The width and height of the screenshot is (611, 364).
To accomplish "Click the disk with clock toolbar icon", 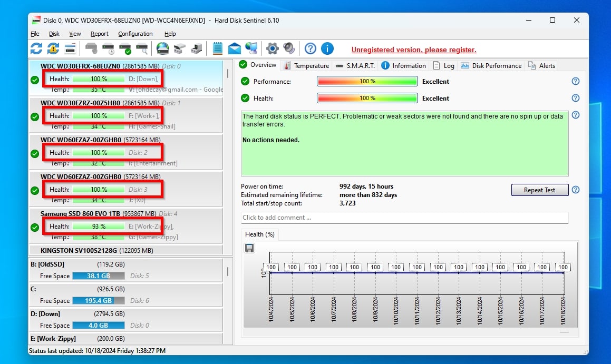I will tap(108, 49).
